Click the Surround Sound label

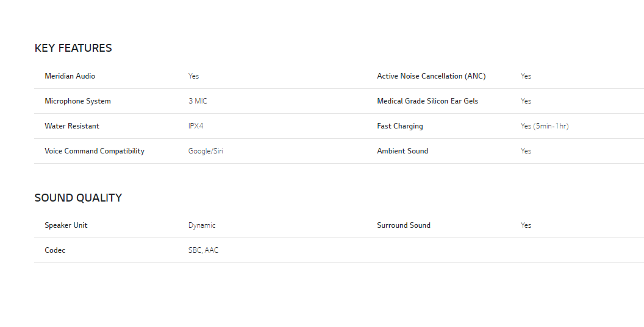pos(404,225)
